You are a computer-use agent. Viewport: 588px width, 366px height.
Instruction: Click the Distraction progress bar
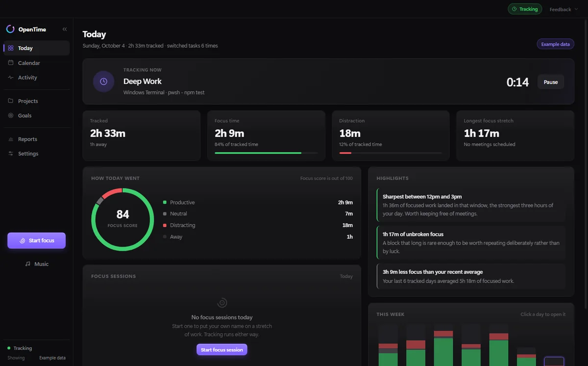391,153
